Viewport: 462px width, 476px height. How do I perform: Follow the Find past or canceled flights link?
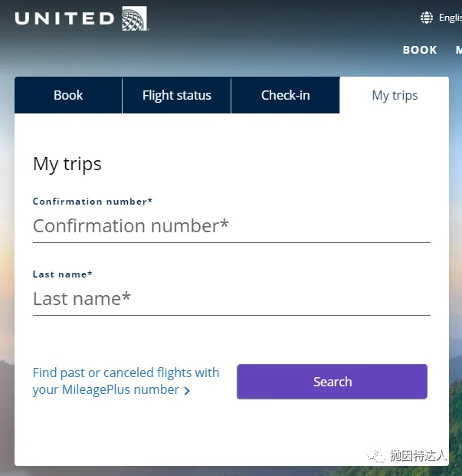pyautogui.click(x=126, y=381)
